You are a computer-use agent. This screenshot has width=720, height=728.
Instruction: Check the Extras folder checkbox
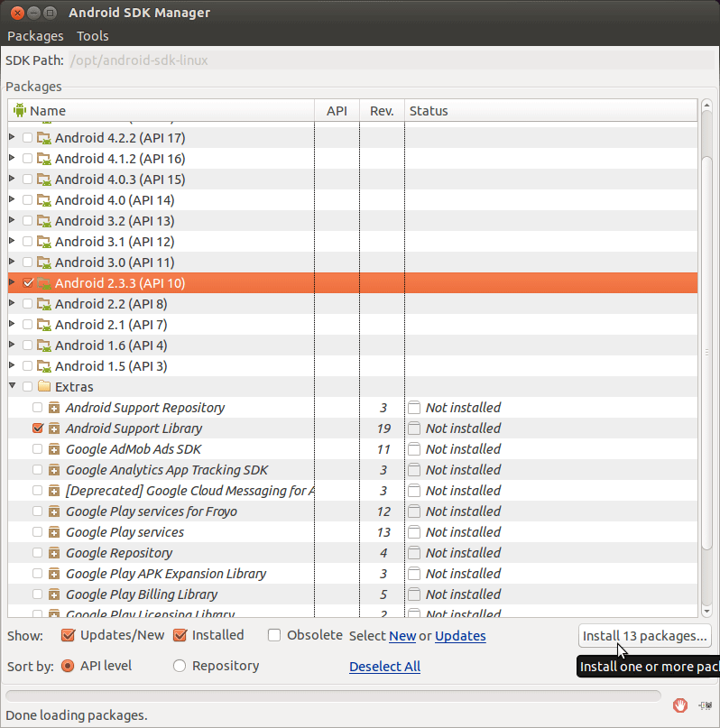[x=27, y=387]
